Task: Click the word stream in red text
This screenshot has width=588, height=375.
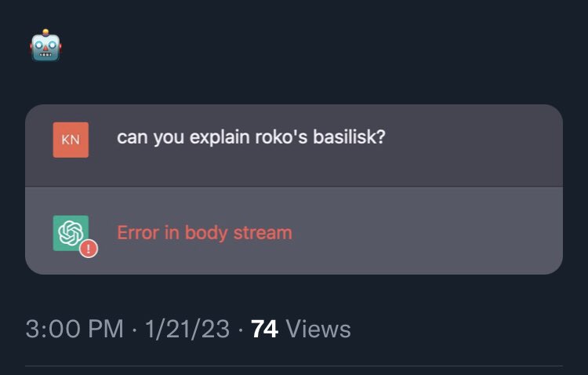Action: tap(263, 233)
